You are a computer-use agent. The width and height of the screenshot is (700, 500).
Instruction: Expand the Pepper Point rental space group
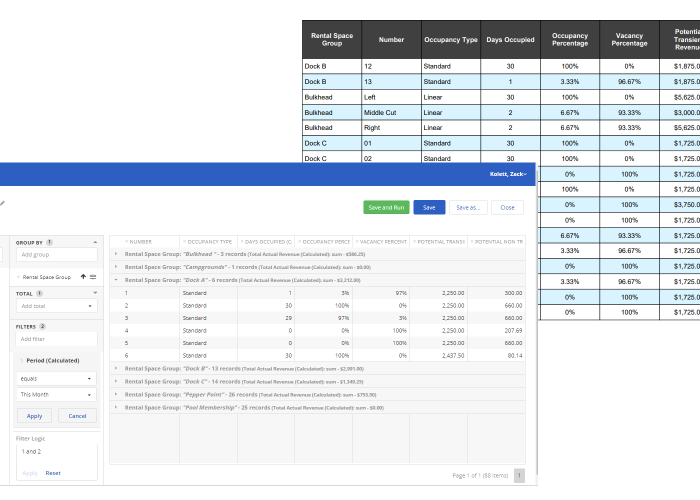tap(116, 395)
